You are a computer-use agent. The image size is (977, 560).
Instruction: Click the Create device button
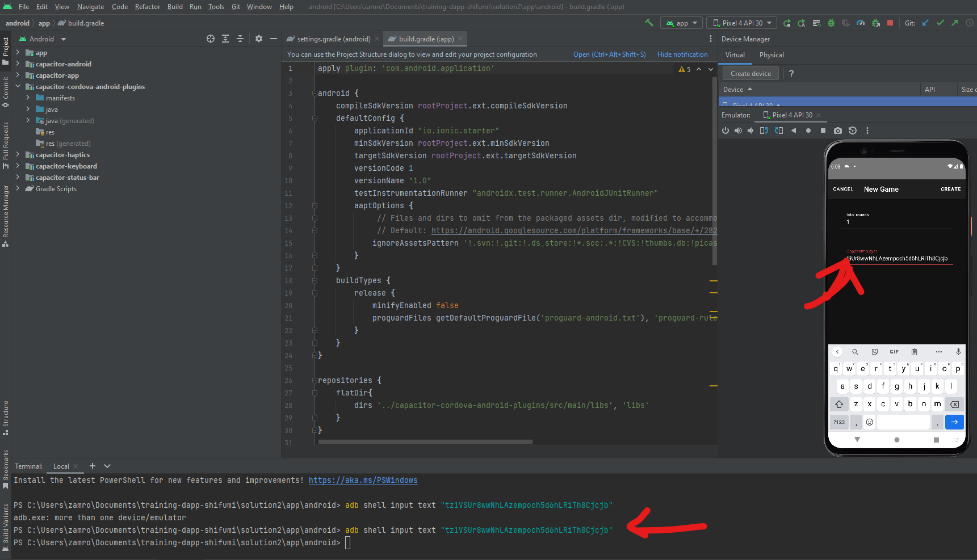point(750,74)
